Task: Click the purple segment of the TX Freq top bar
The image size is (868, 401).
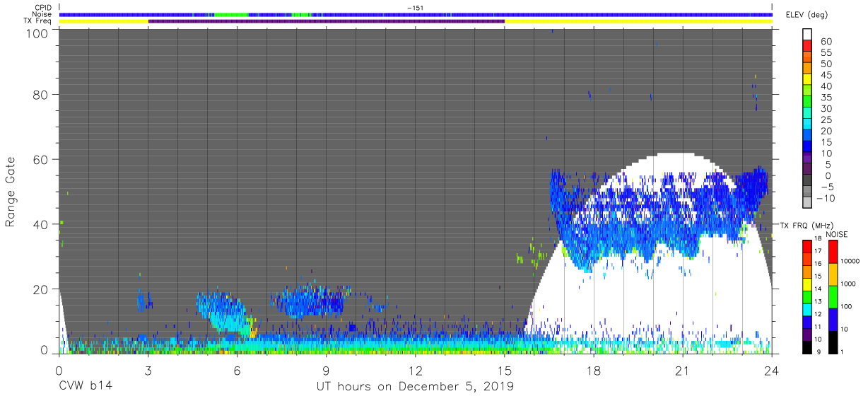Action: pos(327,21)
